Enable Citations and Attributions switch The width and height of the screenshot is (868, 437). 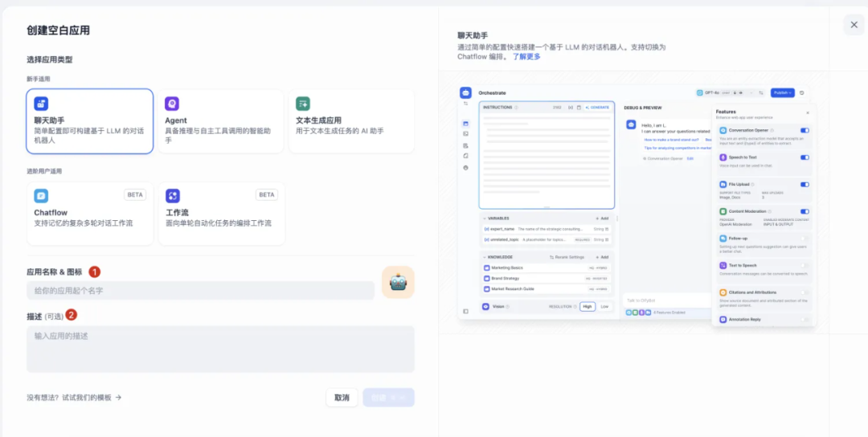[805, 292]
